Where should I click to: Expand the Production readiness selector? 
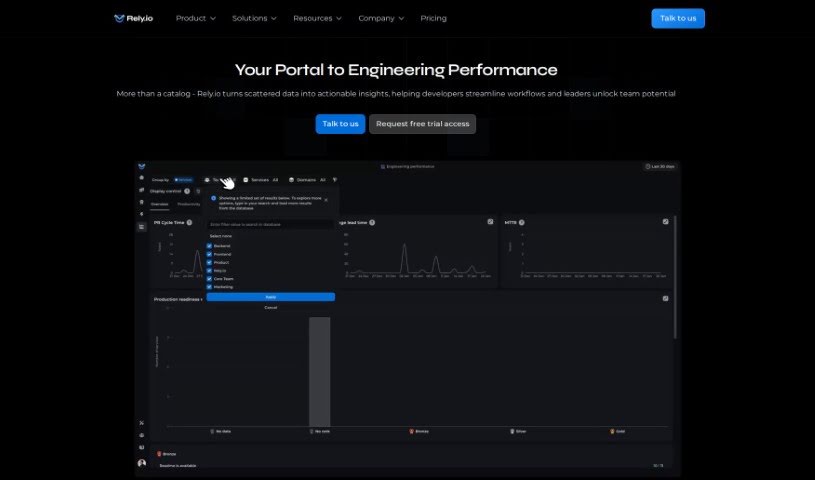pos(178,300)
